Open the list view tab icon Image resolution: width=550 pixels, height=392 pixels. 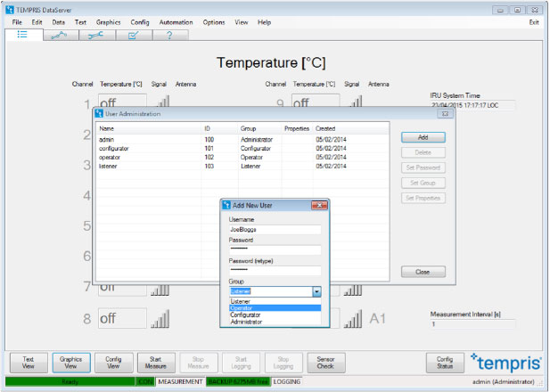click(x=23, y=35)
